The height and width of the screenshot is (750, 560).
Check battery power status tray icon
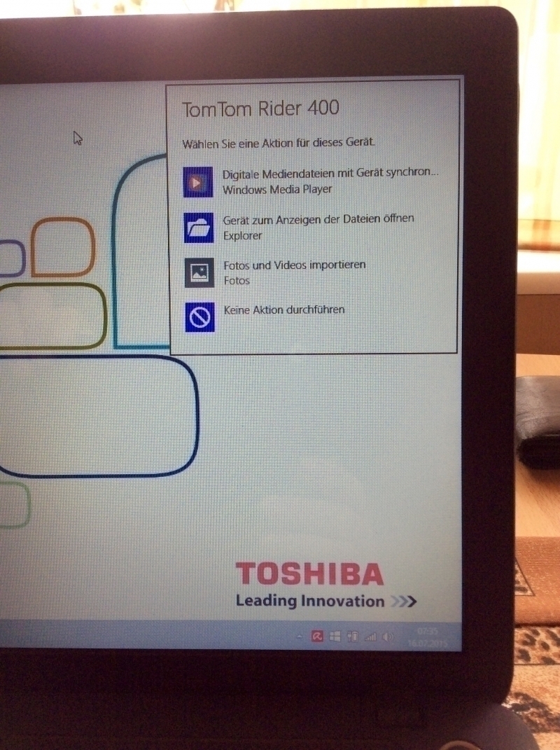(353, 637)
